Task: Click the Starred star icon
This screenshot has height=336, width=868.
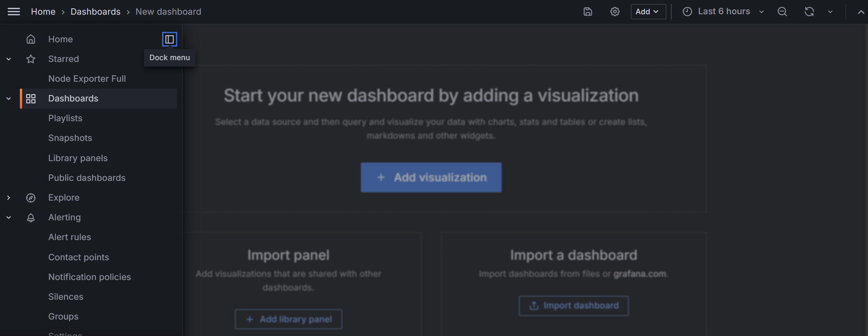Action: pos(31,59)
